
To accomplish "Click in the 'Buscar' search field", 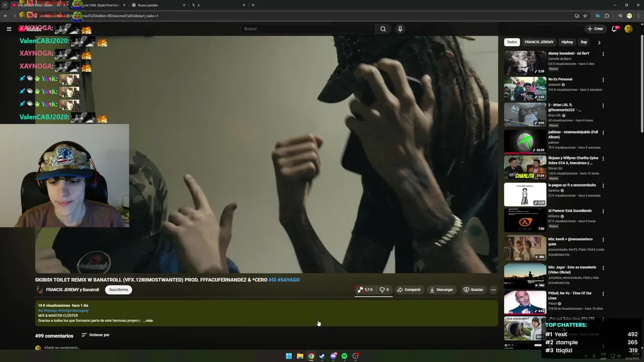I will tap(307, 29).
